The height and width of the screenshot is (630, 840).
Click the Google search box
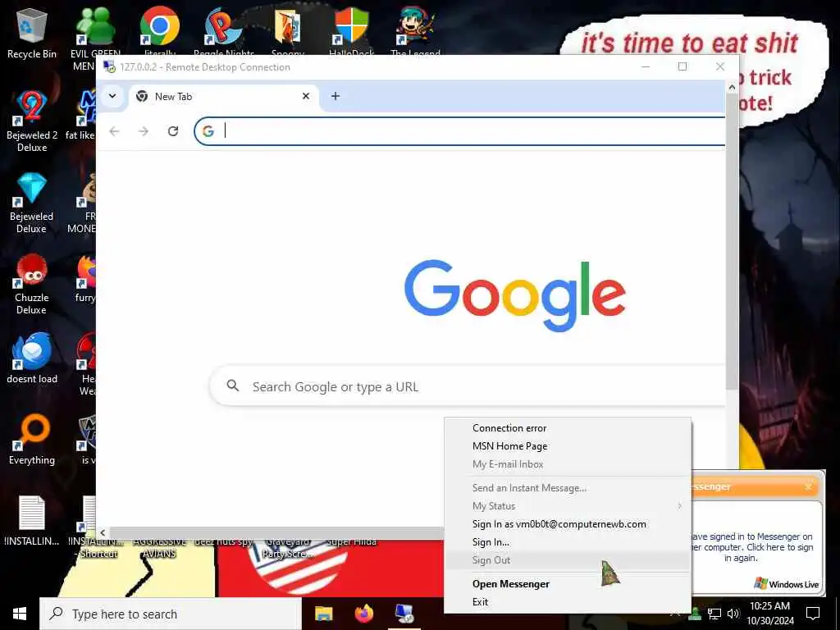coord(468,386)
